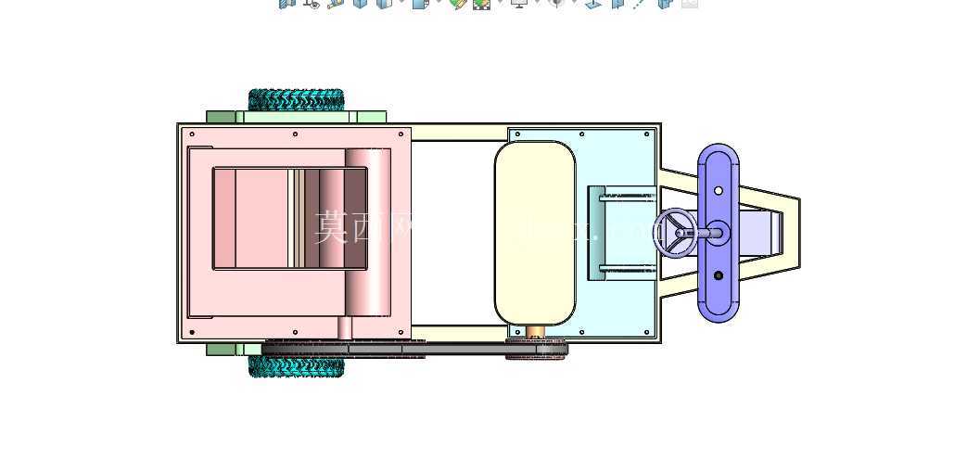980x459 pixels.
Task: Select the dark drive belt along bottom
Action: click(x=414, y=349)
